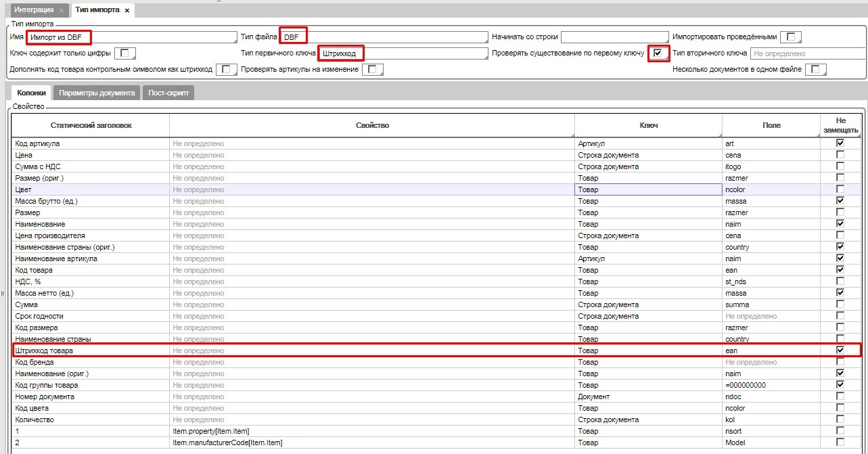The width and height of the screenshot is (868, 454).
Task: Click the Начинать со строки input field
Action: pos(614,37)
